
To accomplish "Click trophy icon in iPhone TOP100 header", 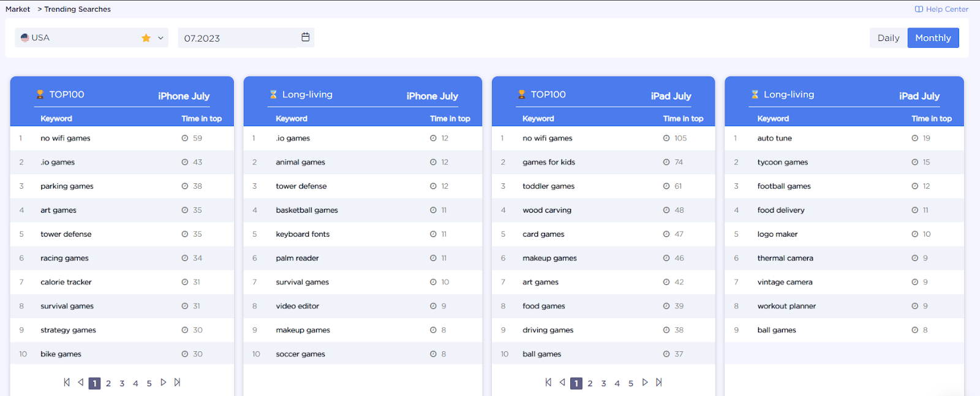I will pyautogui.click(x=40, y=94).
